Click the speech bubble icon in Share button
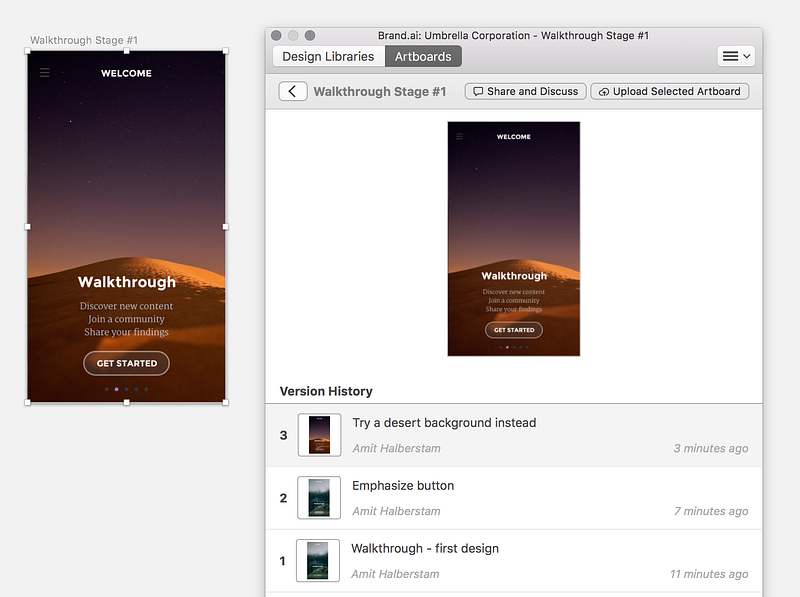 [x=478, y=91]
